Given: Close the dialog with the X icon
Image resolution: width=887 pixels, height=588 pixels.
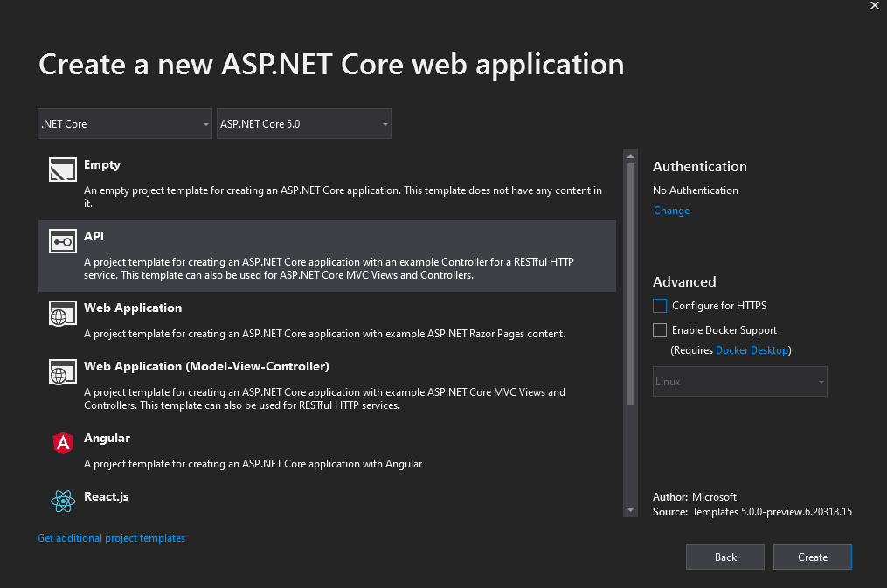Looking at the screenshot, I should (875, 6).
